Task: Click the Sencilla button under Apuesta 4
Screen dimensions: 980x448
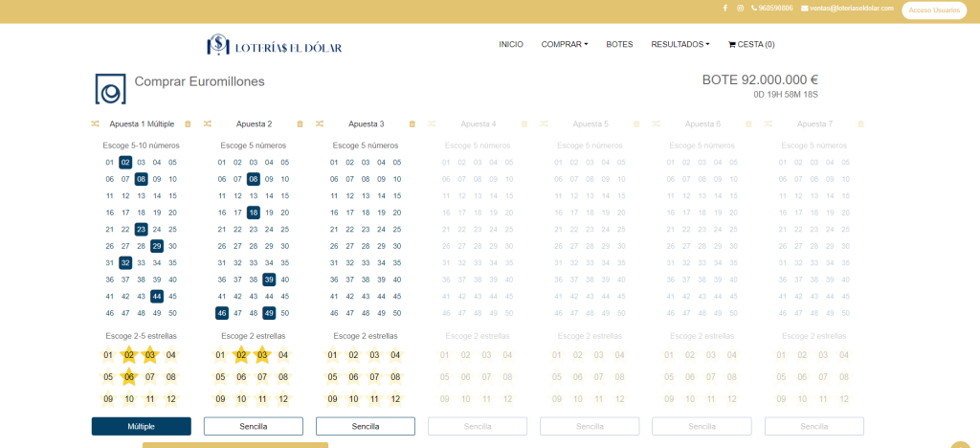Action: click(x=478, y=426)
